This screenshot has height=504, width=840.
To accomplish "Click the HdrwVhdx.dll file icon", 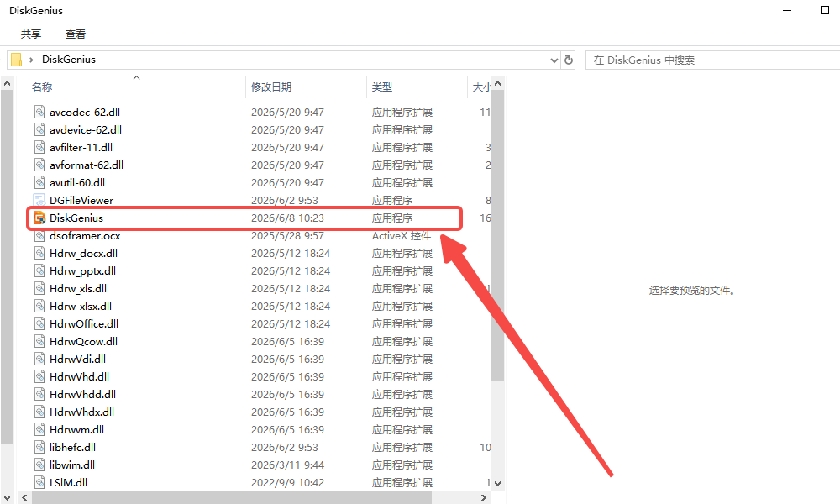I will pos(39,412).
